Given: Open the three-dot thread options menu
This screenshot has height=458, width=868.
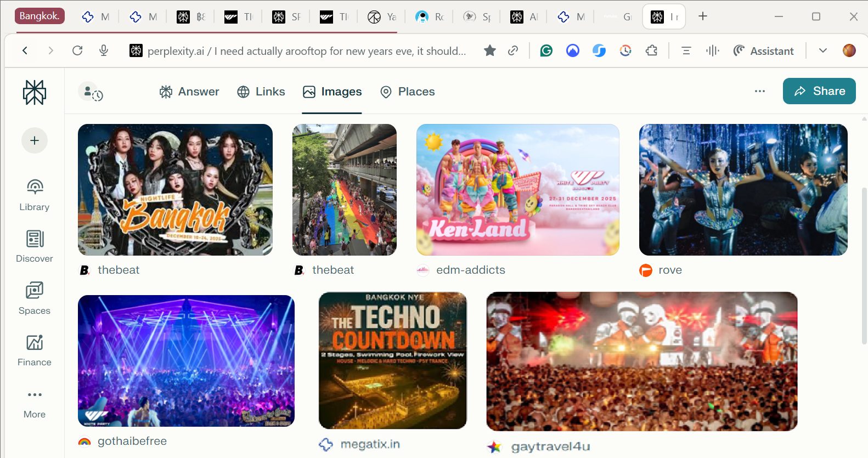Looking at the screenshot, I should coord(760,91).
